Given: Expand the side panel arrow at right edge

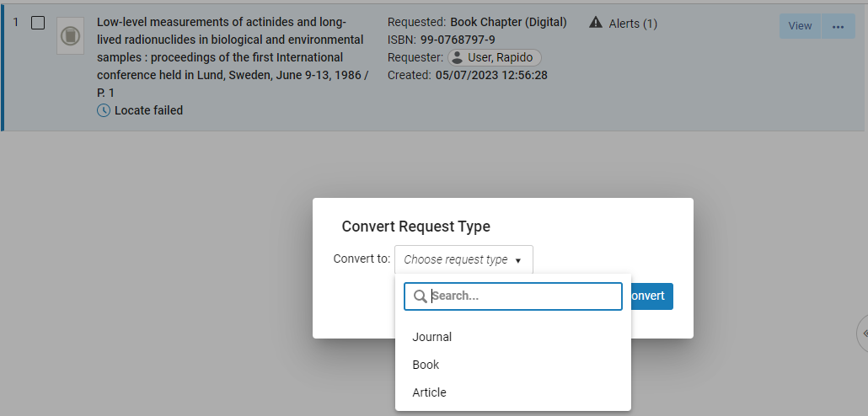Looking at the screenshot, I should coord(862,333).
